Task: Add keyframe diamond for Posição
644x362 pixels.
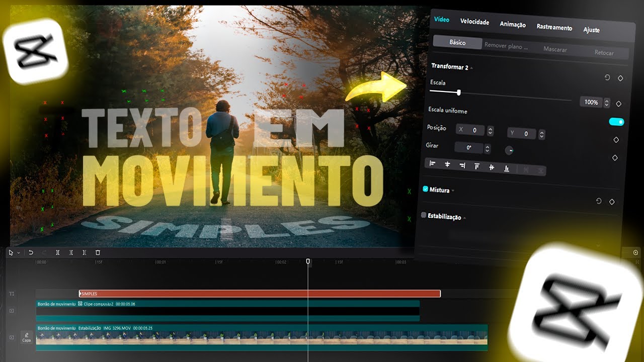Action: tap(616, 140)
